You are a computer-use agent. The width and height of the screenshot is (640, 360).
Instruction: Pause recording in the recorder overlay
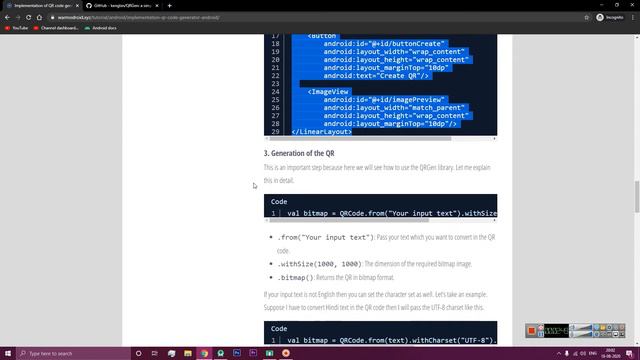point(541,334)
